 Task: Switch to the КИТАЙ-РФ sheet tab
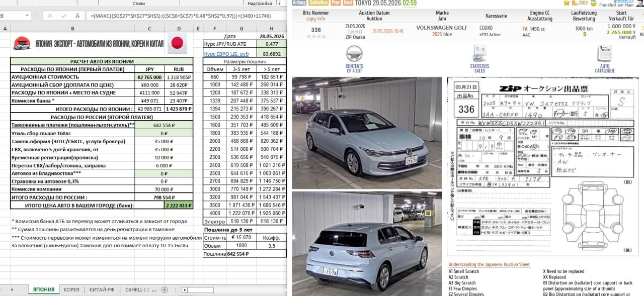click(x=102, y=290)
